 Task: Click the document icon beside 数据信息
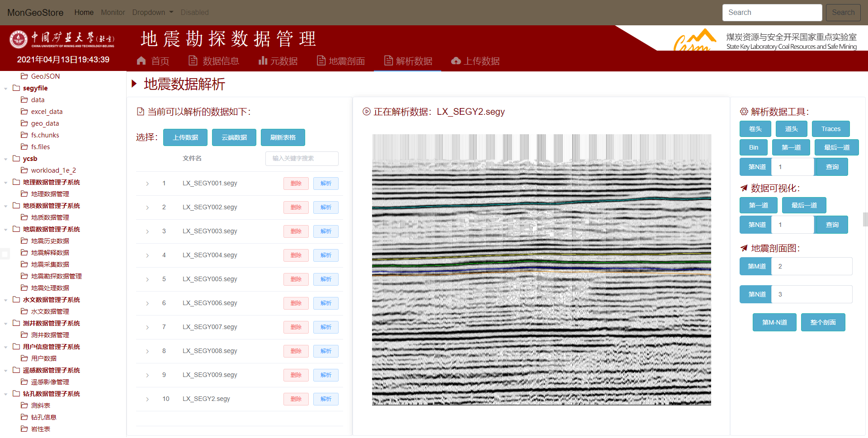193,61
